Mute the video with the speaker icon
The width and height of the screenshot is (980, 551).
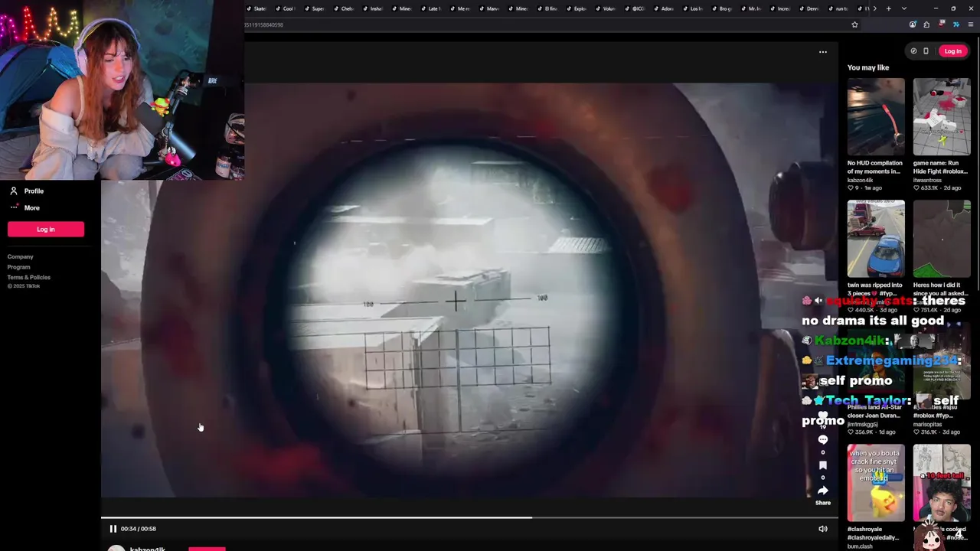pyautogui.click(x=823, y=529)
